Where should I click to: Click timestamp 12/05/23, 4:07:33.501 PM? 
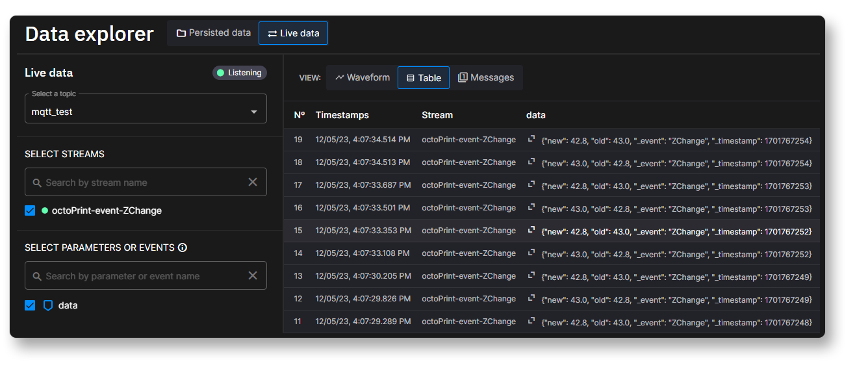363,208
